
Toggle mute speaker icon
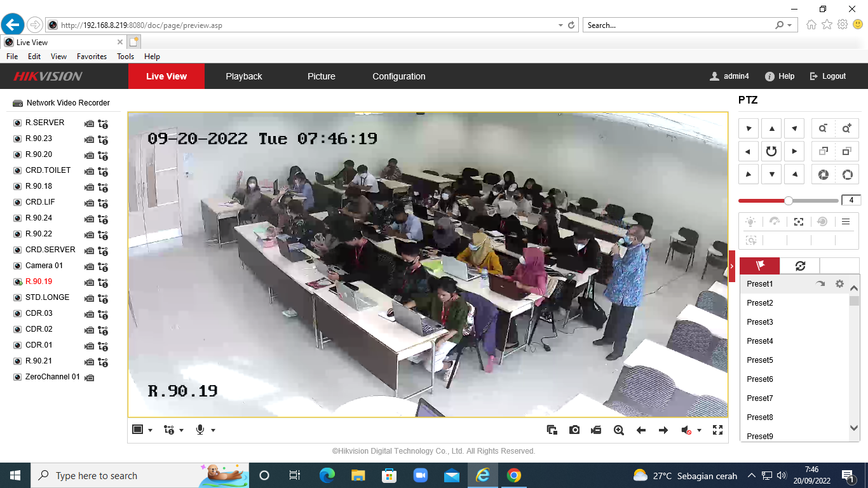click(686, 430)
